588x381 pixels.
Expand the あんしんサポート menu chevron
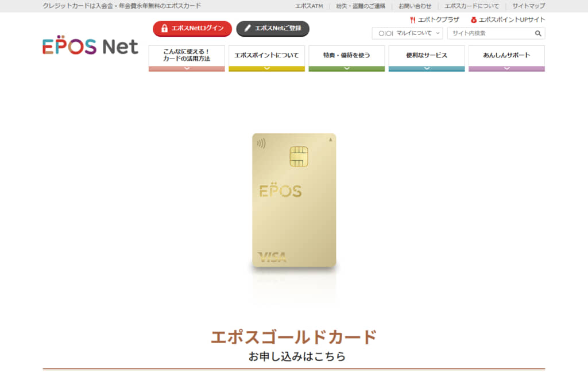[x=506, y=68]
